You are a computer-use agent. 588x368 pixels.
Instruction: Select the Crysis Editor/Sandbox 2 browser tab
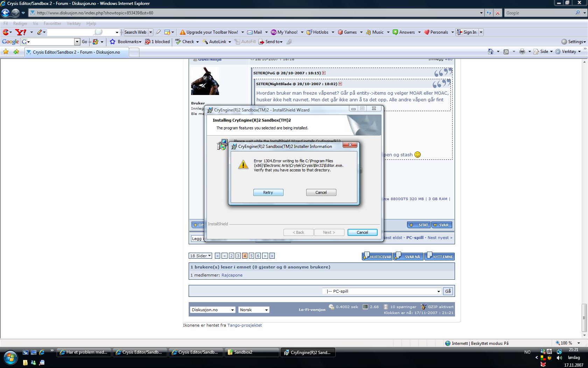[x=77, y=52]
